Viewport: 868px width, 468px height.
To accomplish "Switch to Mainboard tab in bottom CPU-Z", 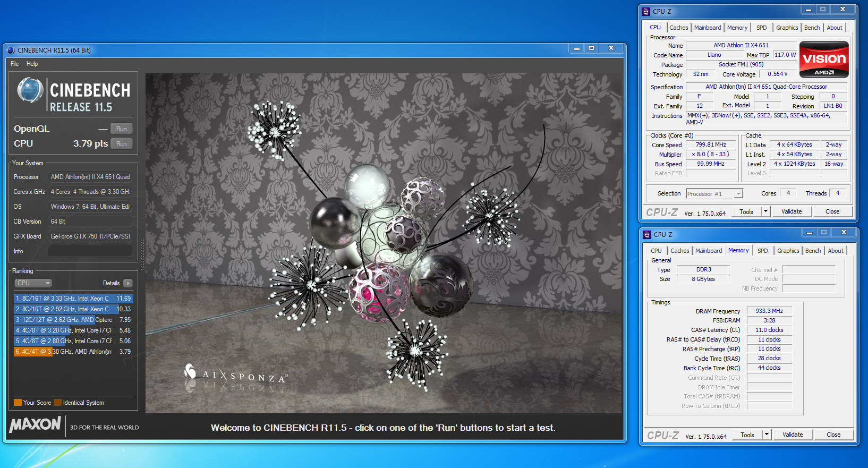I will tap(709, 251).
